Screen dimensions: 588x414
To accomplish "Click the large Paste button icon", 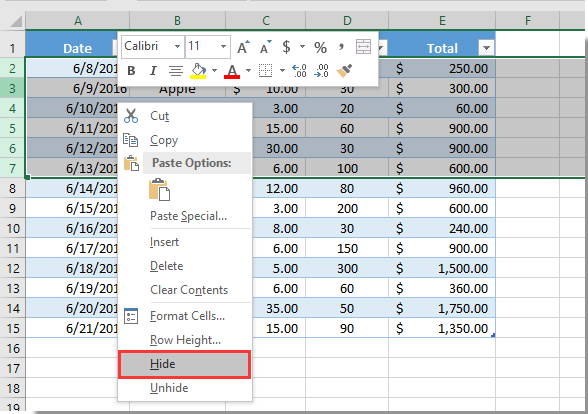I will click(x=159, y=189).
